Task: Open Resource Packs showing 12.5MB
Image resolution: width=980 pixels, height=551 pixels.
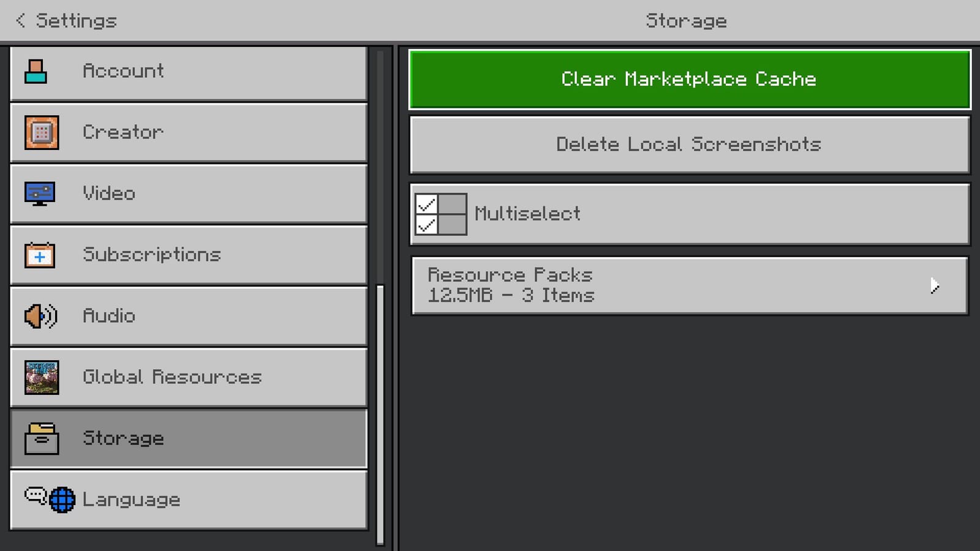Action: click(x=689, y=285)
